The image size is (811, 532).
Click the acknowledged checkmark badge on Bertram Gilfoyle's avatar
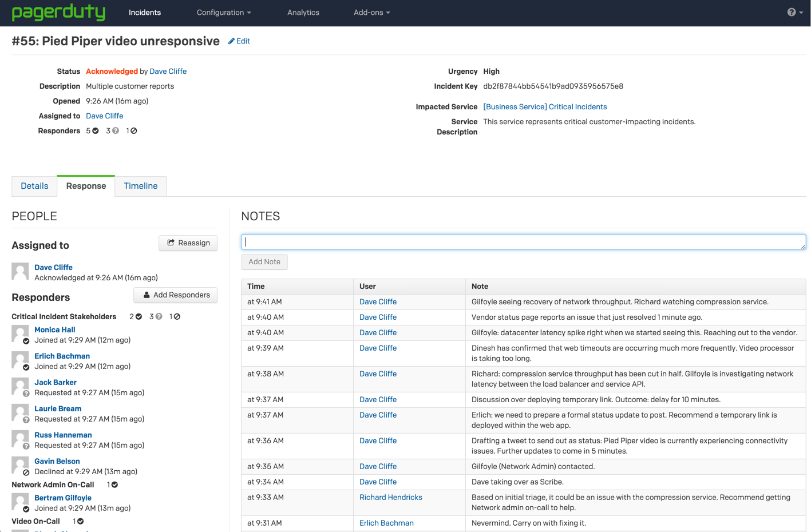25,509
